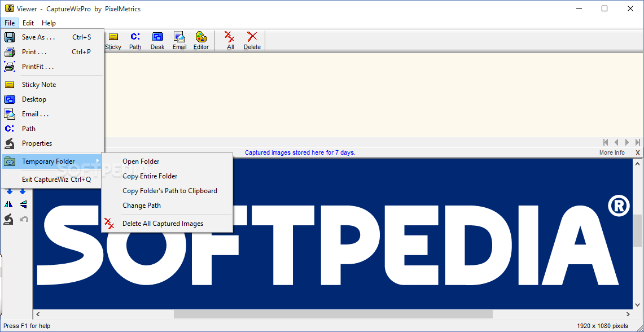The height and width of the screenshot is (332, 644).
Task: Click the vertical scrollbar down arrow
Action: click(x=638, y=305)
